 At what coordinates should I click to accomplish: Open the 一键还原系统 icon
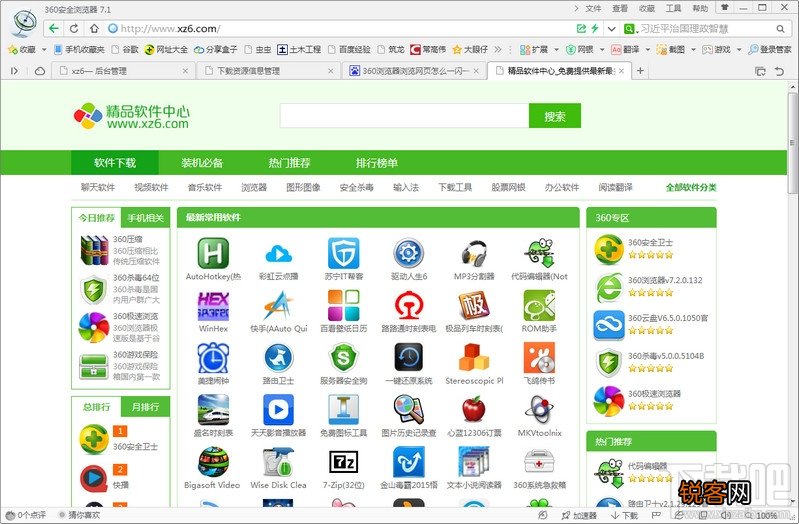pyautogui.click(x=409, y=358)
